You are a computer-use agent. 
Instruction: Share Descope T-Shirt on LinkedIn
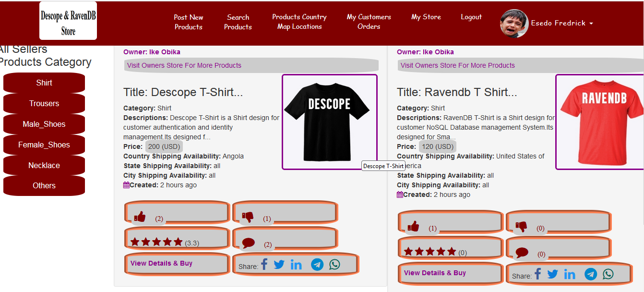[296, 265]
